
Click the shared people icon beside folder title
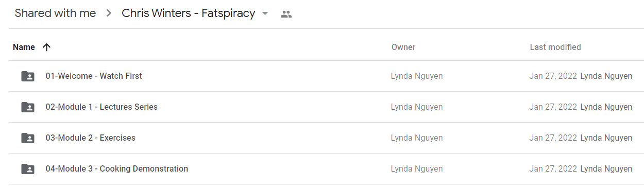286,14
